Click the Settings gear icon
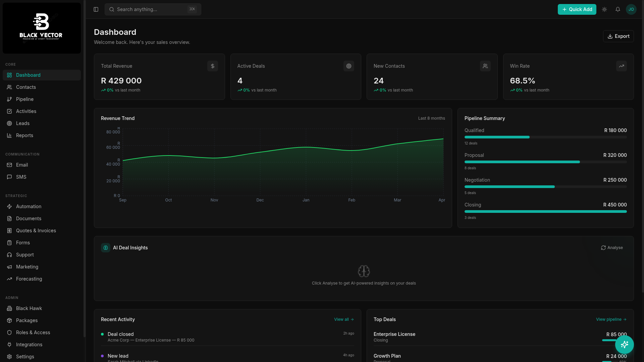 [x=9, y=357]
